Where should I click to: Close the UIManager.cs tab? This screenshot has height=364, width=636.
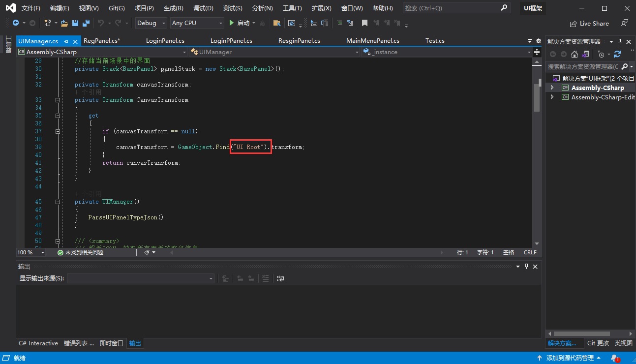pos(75,41)
